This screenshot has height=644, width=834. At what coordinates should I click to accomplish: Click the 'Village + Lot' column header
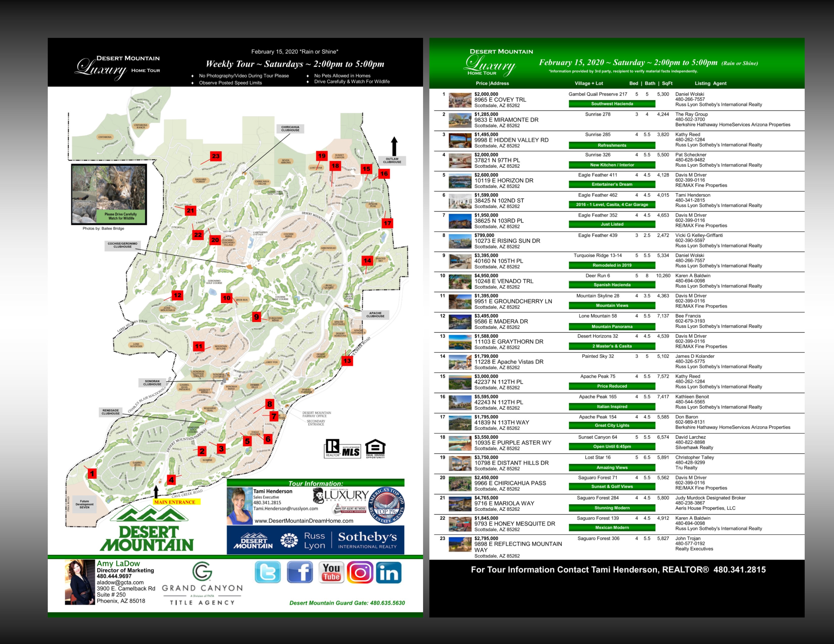pyautogui.click(x=589, y=83)
